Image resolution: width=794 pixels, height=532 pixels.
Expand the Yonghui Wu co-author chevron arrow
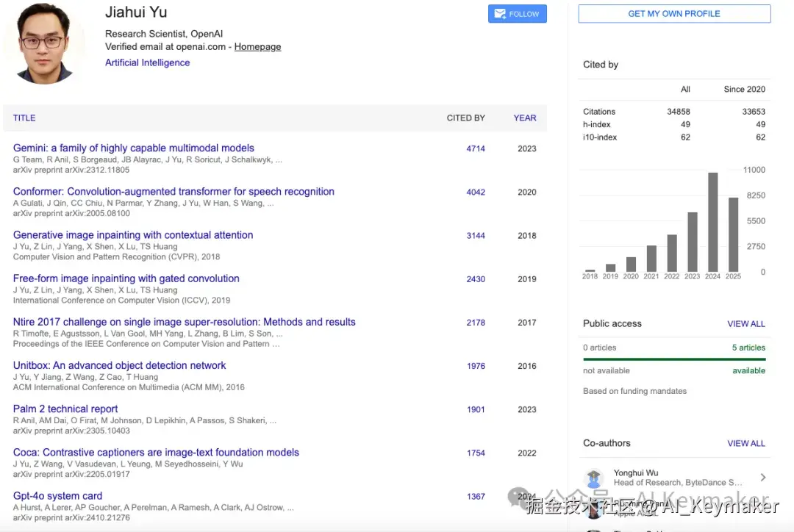[x=762, y=478]
